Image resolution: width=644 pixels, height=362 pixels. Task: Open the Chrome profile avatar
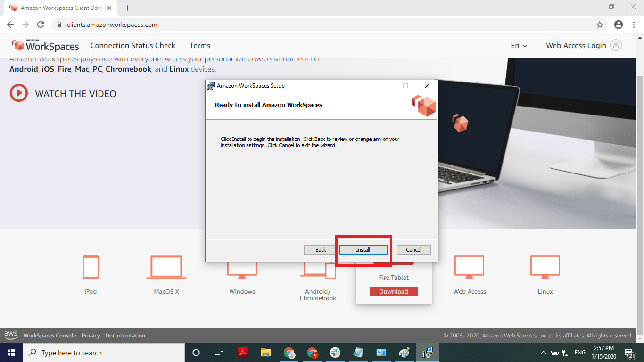pos(619,25)
